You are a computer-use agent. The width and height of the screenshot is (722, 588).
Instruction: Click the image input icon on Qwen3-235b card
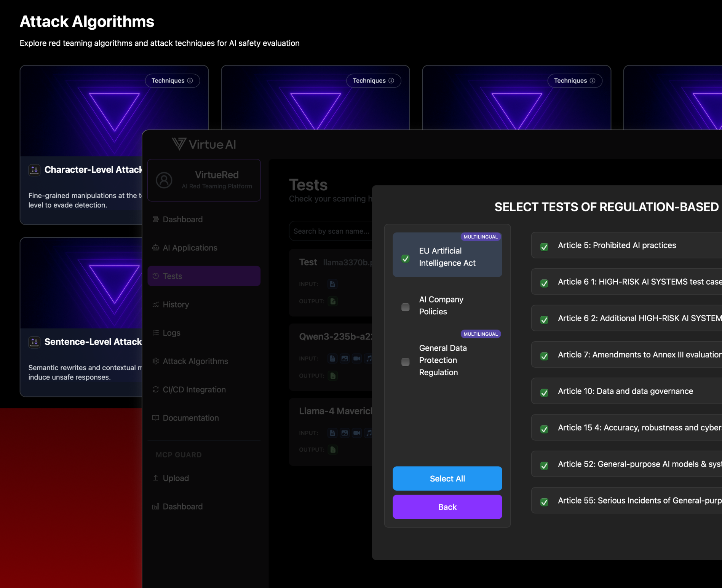[345, 359]
